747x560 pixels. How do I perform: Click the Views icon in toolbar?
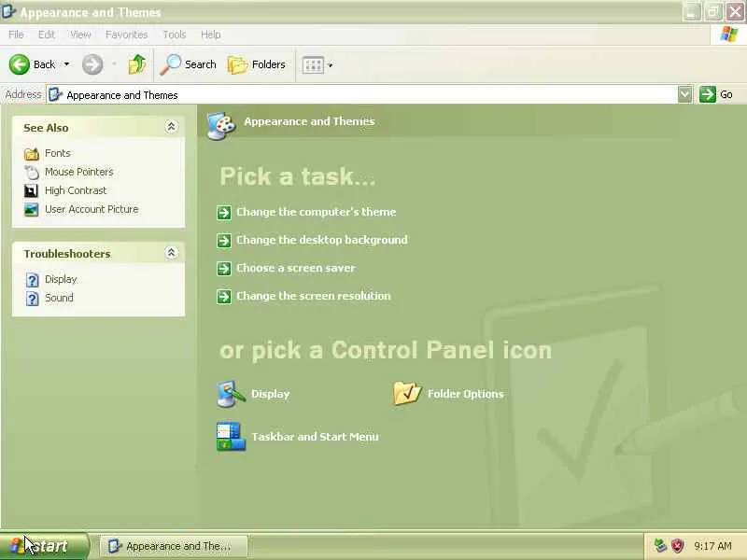point(314,64)
